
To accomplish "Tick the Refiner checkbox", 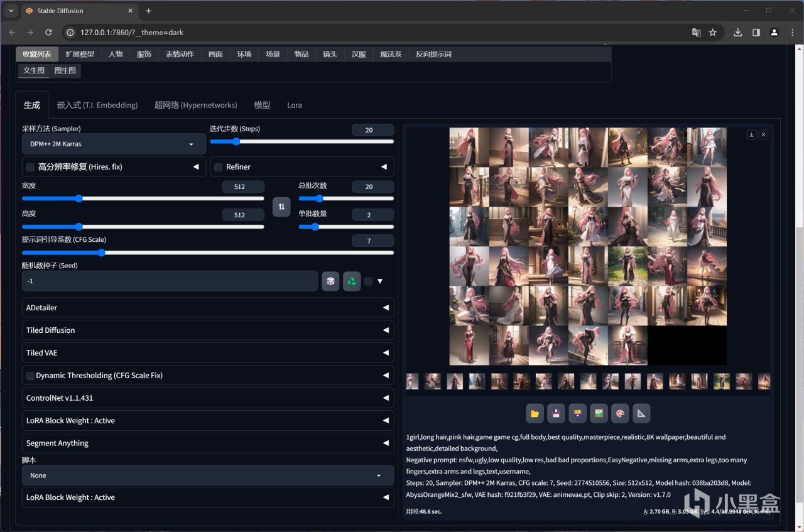I will [219, 167].
